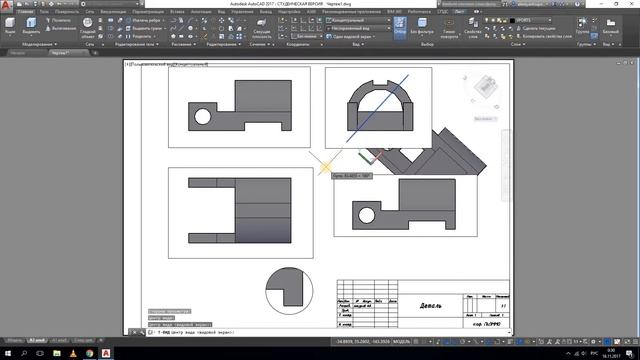The image size is (640, 360).
Task: Switch to the Model (Модель) layout tab
Action: (15, 340)
